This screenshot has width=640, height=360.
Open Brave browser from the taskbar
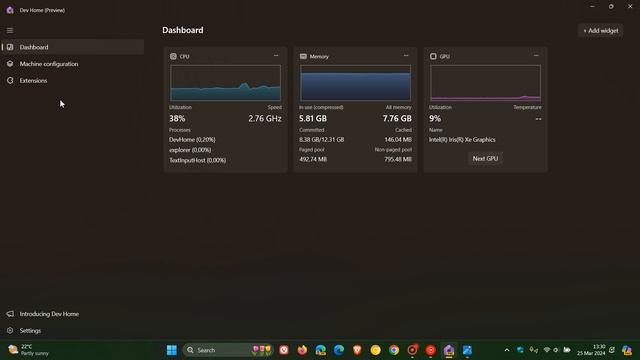coord(357,350)
